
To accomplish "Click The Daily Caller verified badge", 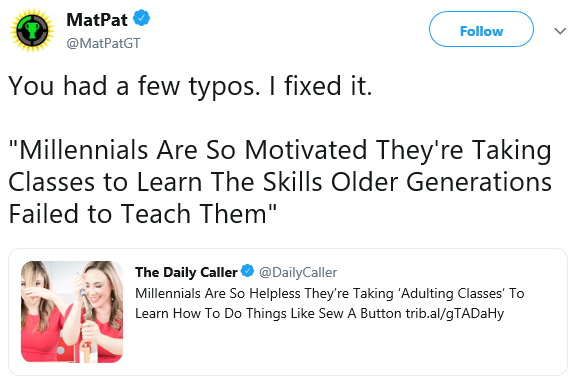I will 248,271.
